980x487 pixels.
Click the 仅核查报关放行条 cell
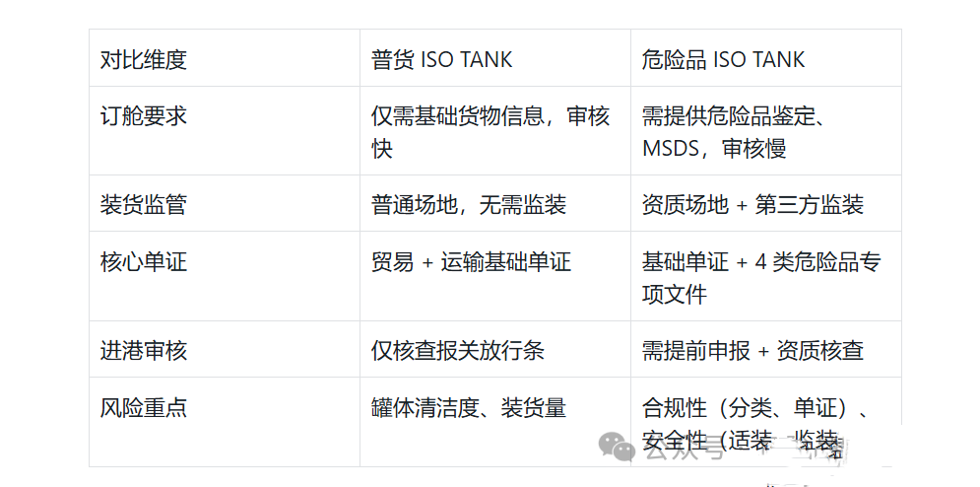[458, 350]
